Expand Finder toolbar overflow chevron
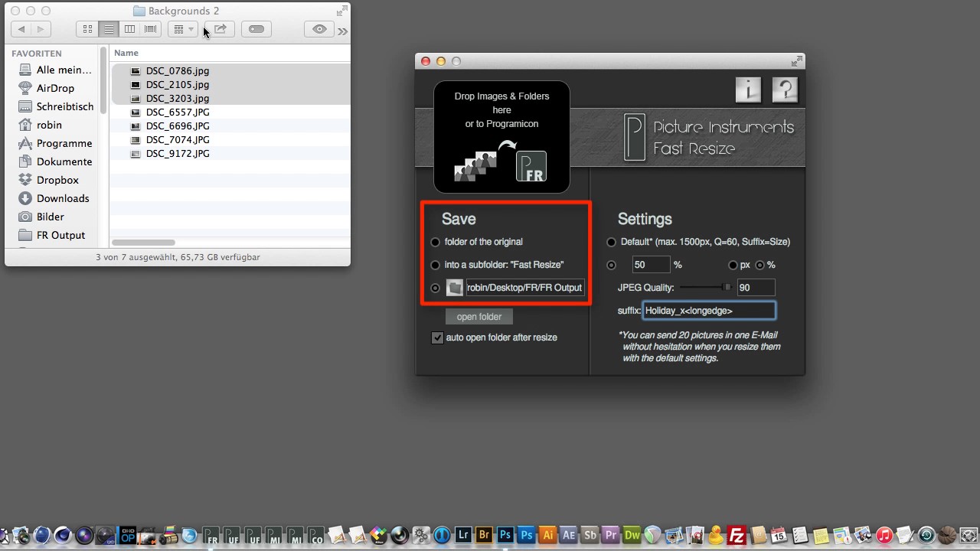Screen dimensions: 980x551 [342, 31]
